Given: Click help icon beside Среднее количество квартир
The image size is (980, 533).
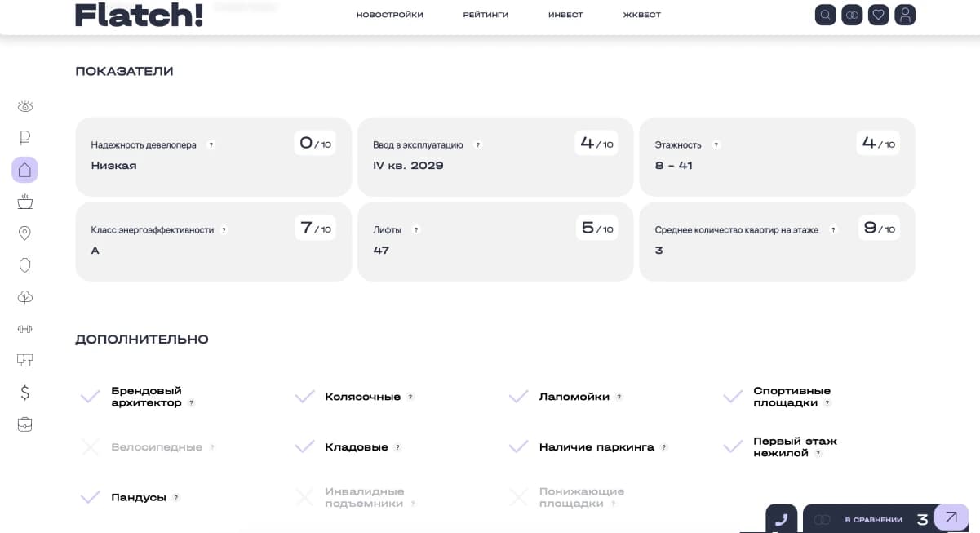Looking at the screenshot, I should click(833, 230).
